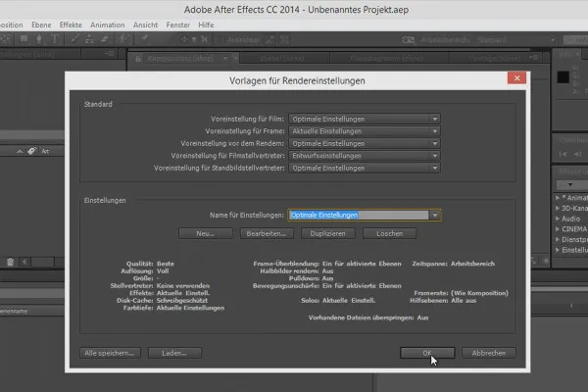Screen dimensions: 588x392
Task: Select the Clone Stamp tool
Action: click(89, 39)
